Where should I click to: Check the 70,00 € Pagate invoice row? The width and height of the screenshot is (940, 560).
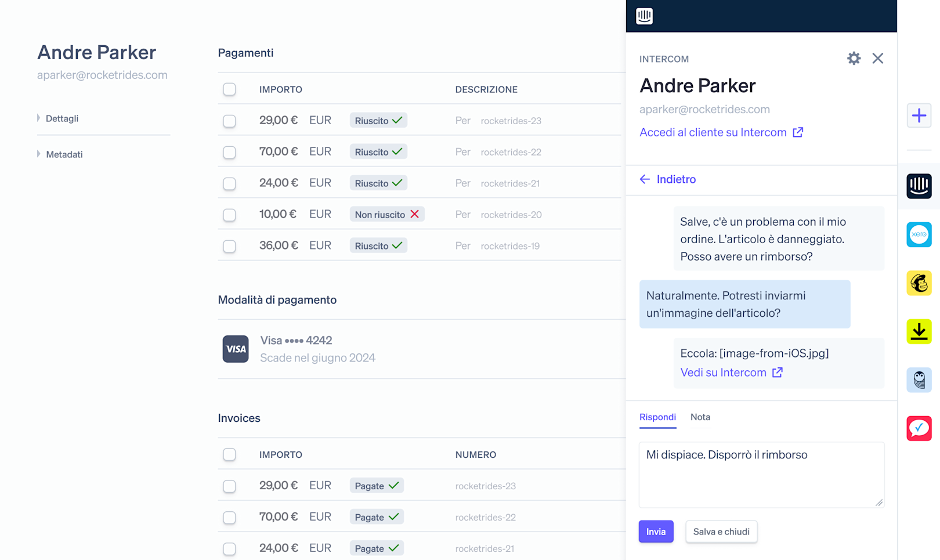pos(229,517)
